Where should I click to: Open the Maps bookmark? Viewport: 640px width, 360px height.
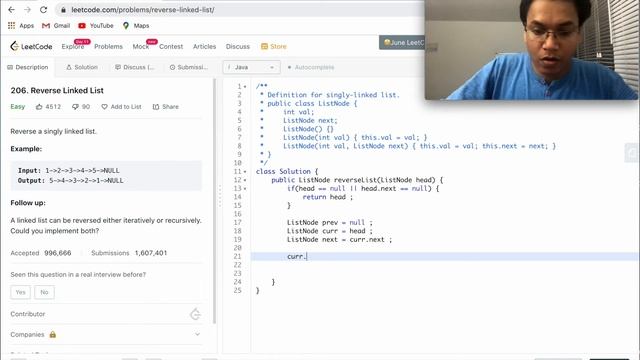pos(136,25)
